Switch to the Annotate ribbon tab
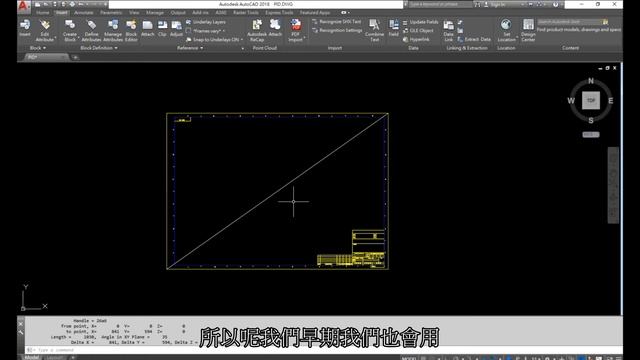The height and width of the screenshot is (360, 640). click(84, 13)
